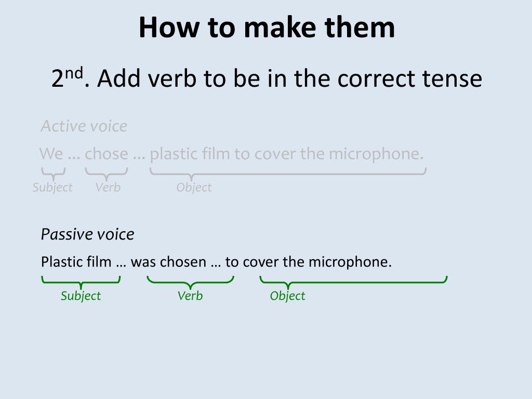Click the gray brace under 'chose'
Screen dimensions: 532x399
(x=107, y=174)
